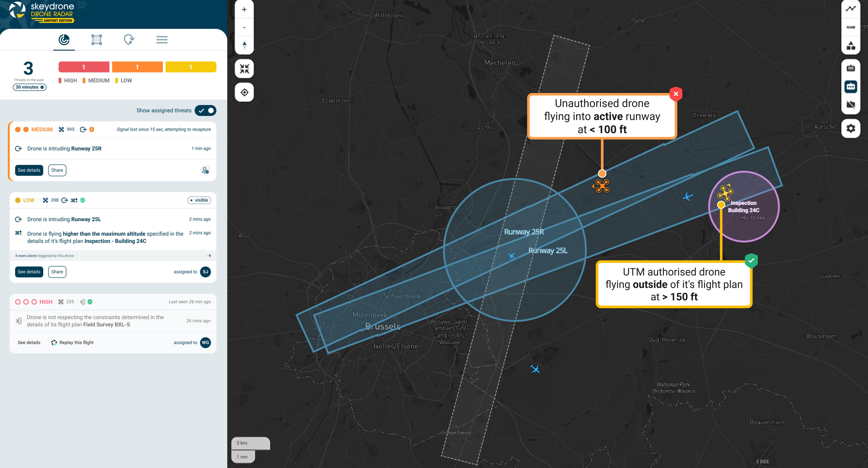Click the collapse arrows fit-view icon
Image resolution: width=868 pixels, height=468 pixels.
[244, 69]
